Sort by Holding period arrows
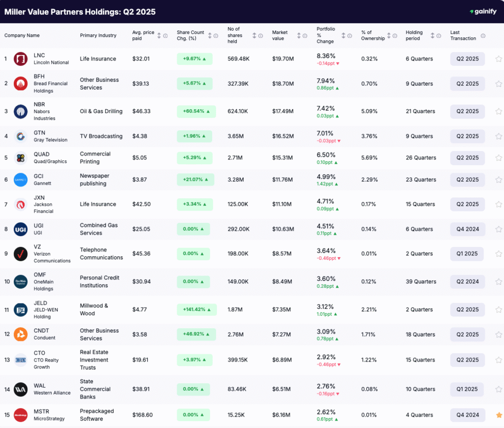Screen dimensions: 504x428 pos(432,35)
